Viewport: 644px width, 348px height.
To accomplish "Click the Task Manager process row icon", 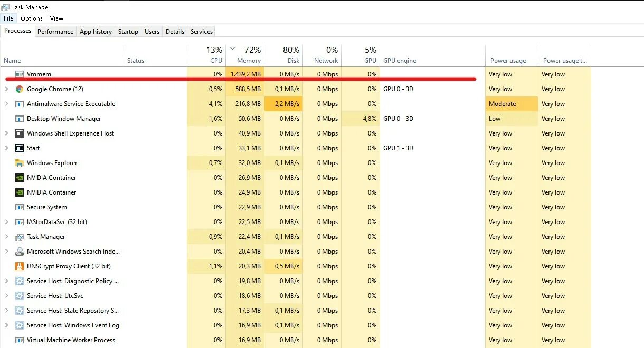I will point(20,237).
